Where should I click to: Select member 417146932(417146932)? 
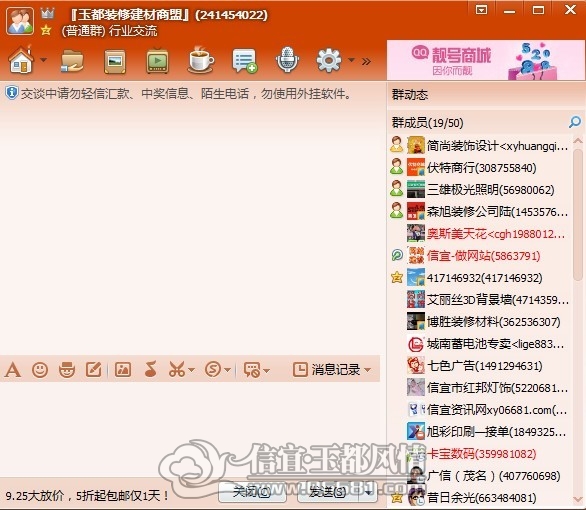point(480,278)
